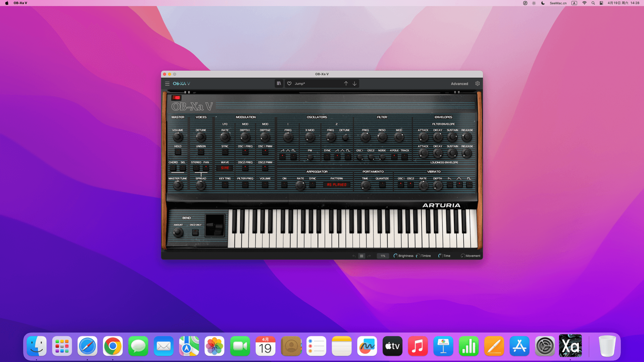
Task: Open OB-Xa V menu in menu bar
Action: [x=20, y=3]
